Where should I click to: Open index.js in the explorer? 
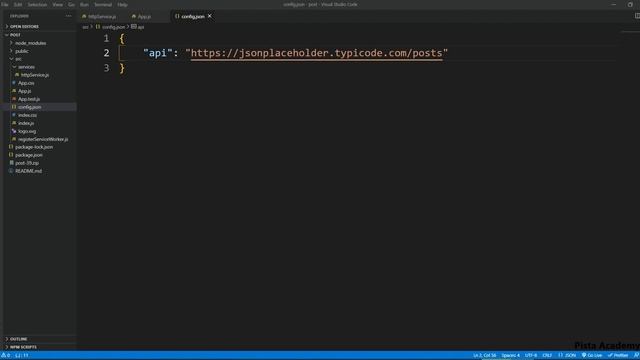pyautogui.click(x=26, y=123)
